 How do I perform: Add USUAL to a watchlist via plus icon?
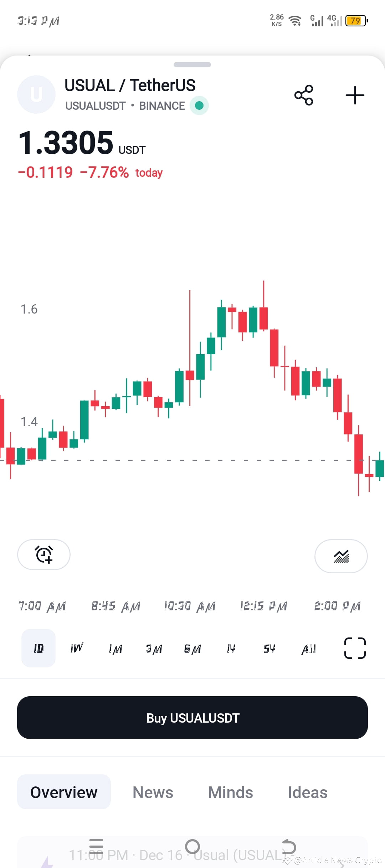pos(355,94)
